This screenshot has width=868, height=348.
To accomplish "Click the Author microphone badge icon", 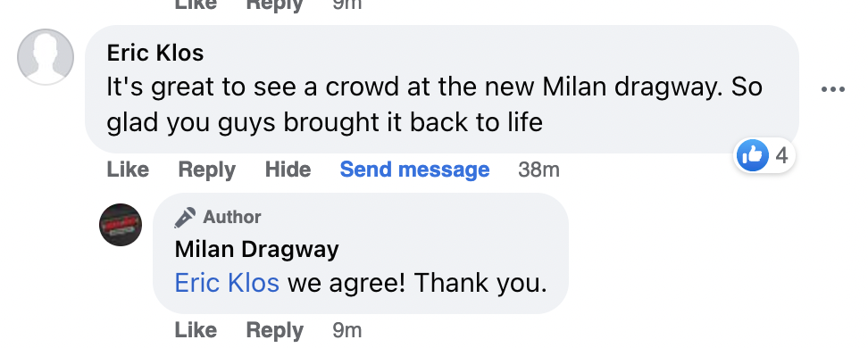I will (x=184, y=218).
